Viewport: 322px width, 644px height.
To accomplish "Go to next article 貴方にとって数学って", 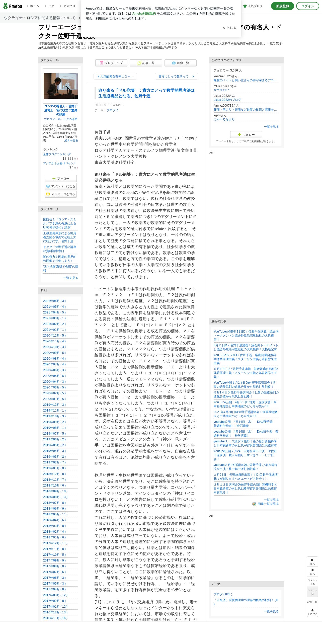I will [177, 76].
